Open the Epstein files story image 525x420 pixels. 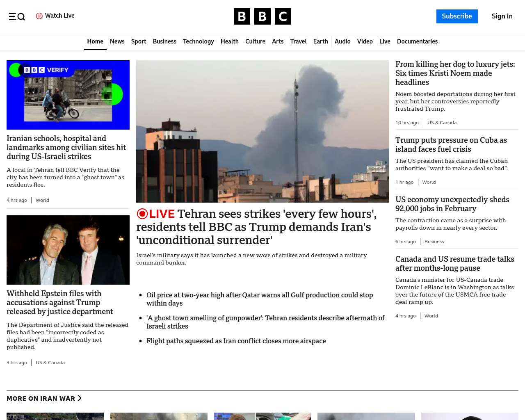pos(68,250)
